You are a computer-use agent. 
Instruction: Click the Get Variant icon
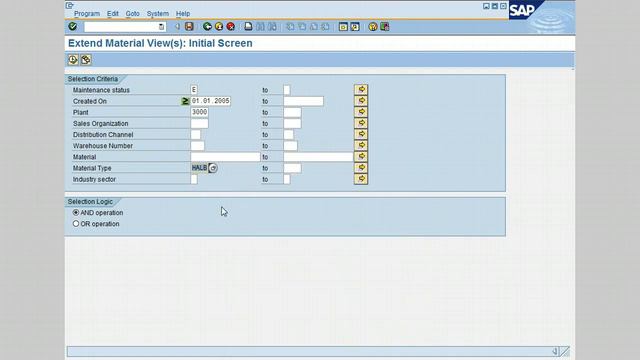tap(86, 60)
